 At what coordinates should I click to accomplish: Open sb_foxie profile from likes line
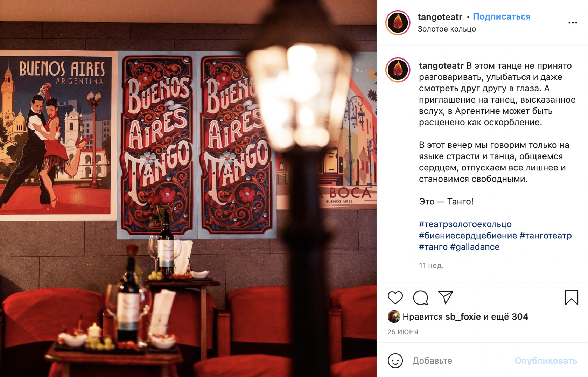click(x=463, y=316)
